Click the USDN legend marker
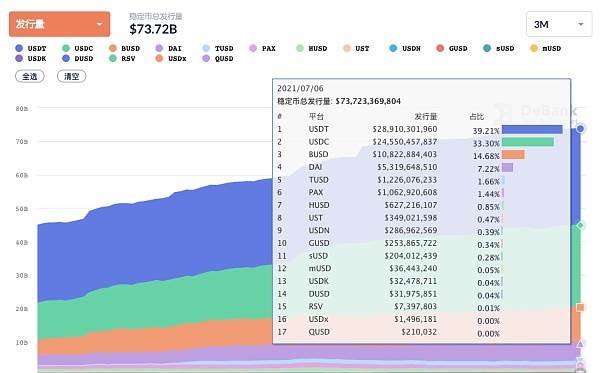 pyautogui.click(x=393, y=49)
